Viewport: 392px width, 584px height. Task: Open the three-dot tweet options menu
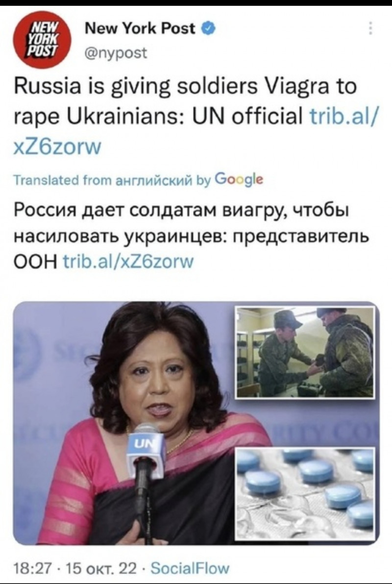[x=370, y=28]
